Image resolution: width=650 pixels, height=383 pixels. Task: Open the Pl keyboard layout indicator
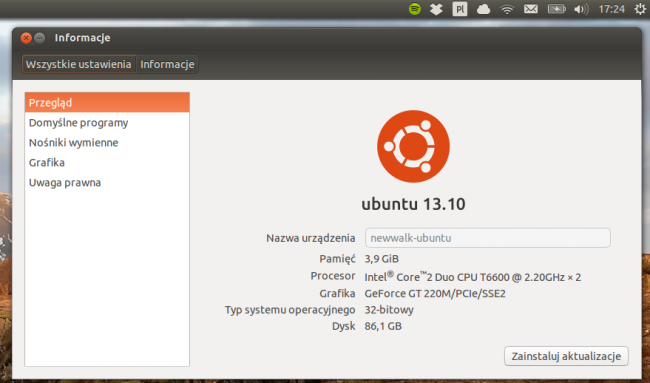point(460,9)
